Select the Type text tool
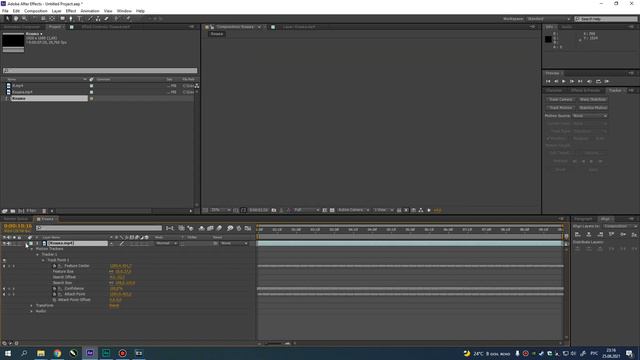Image resolution: width=640 pixels, height=360 pixels. [80, 19]
